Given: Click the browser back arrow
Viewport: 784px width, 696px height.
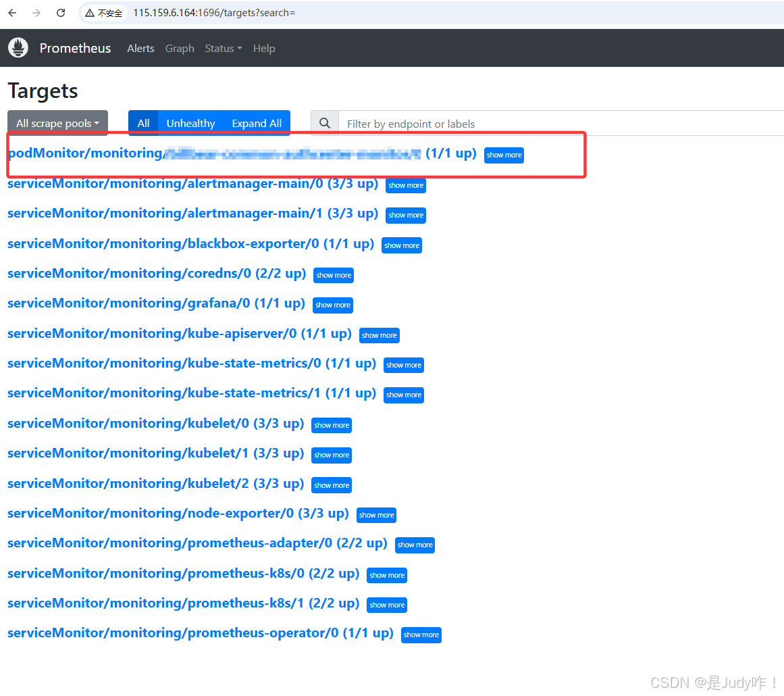Looking at the screenshot, I should click(13, 13).
